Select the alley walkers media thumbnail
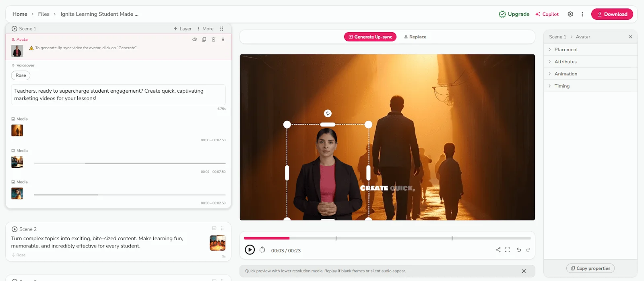The image size is (644, 281). (x=17, y=130)
